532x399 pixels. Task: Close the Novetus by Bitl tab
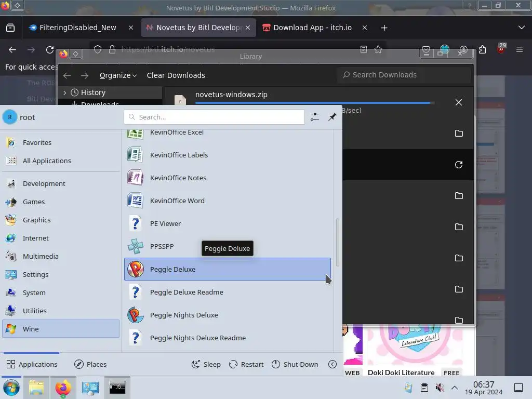click(x=248, y=28)
